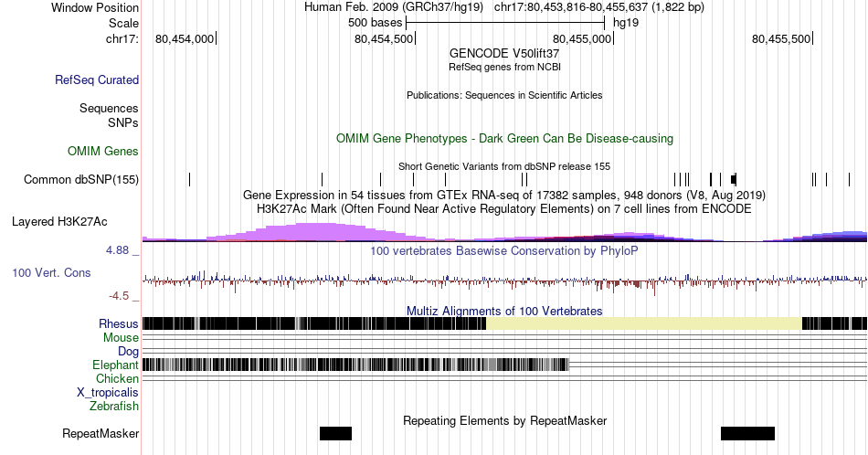The image size is (868, 455).
Task: Click the yellow gap in Rhesus alignment
Action: [644, 323]
